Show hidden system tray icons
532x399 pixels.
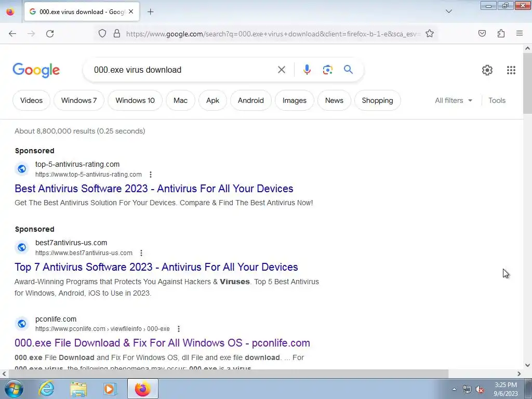click(454, 390)
